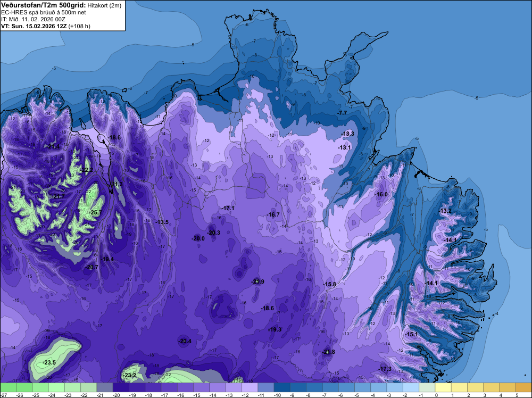Click the -20.7 temperature value on map
The height and width of the screenshot is (398, 532).
click(x=92, y=267)
